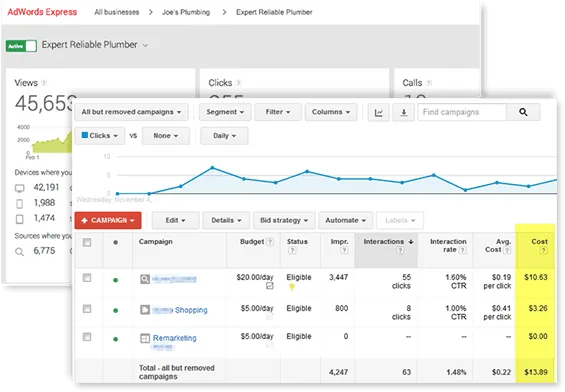Click the Remarketing display campaign icon
The width and height of the screenshot is (565, 392).
pos(145,338)
